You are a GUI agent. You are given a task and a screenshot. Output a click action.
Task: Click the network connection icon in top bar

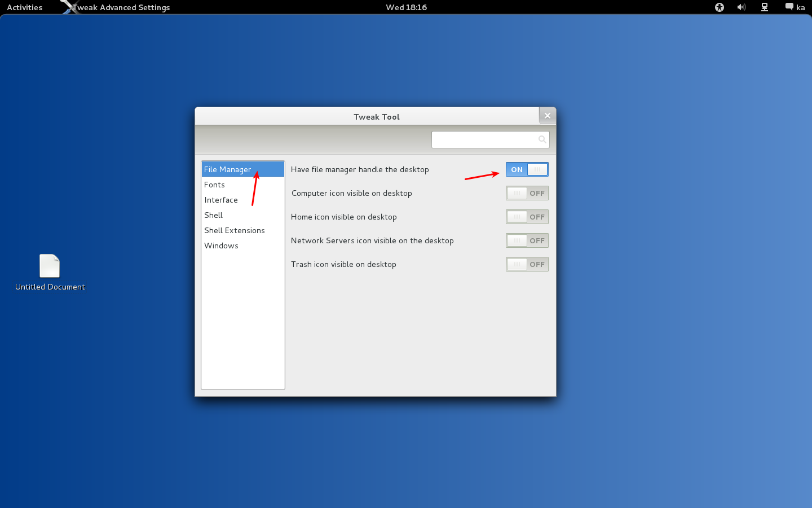pos(765,7)
